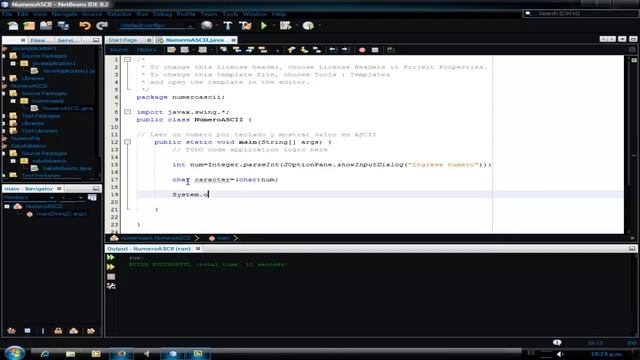Switch to the Files panel tab
Image resolution: width=640 pixels, height=360 pixels.
[38, 40]
